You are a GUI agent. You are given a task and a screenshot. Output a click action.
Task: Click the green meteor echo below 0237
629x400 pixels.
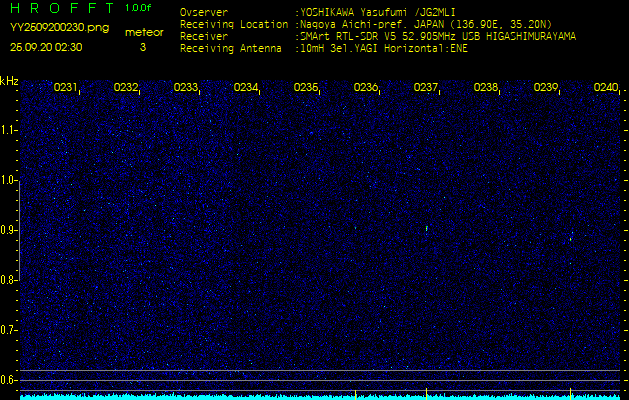pos(426,229)
